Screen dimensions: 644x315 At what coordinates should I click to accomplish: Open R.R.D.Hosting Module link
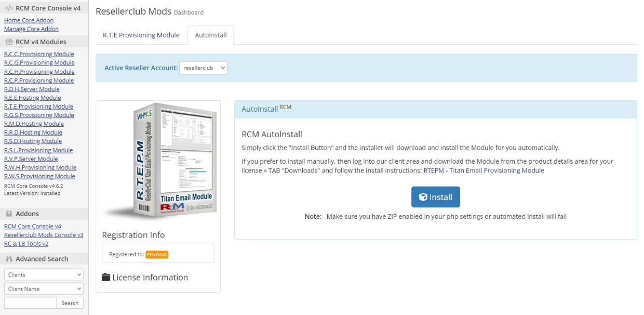pyautogui.click(x=33, y=133)
